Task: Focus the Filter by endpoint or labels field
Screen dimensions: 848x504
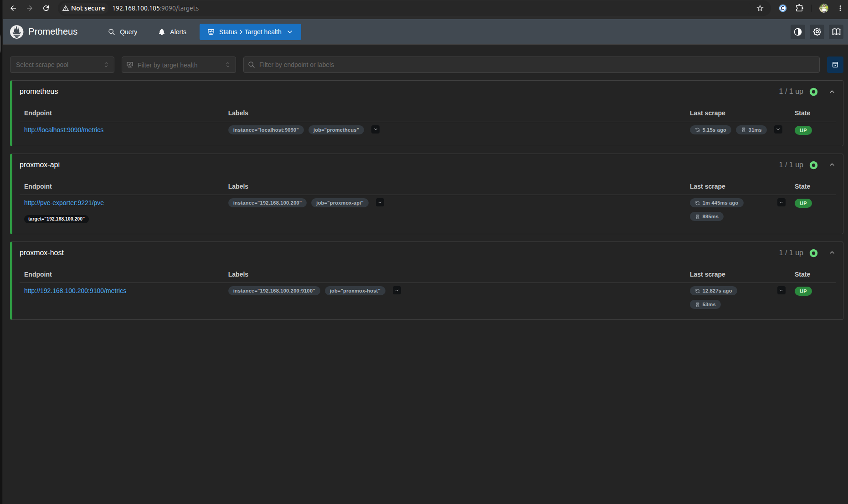Action: point(531,65)
